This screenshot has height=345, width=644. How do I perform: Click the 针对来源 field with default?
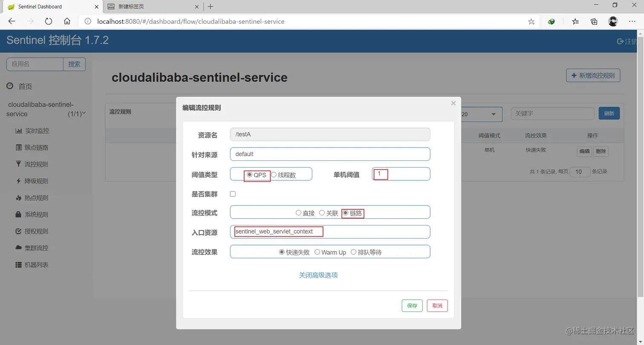(x=330, y=154)
